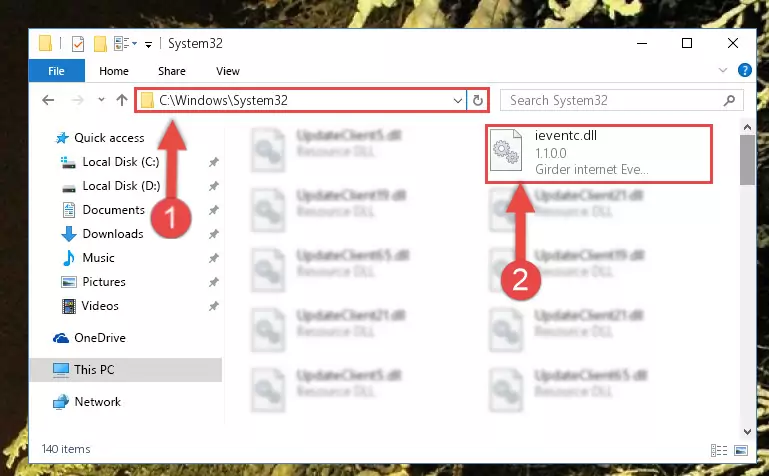This screenshot has width=769, height=476.
Task: Expand the ribbon with the chevron
Action: click(x=722, y=70)
